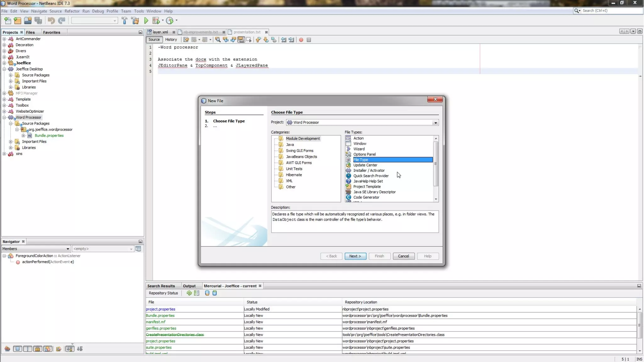Click the Find Selection magnifier icon in editor
This screenshot has width=644, height=362.
coord(218,40)
